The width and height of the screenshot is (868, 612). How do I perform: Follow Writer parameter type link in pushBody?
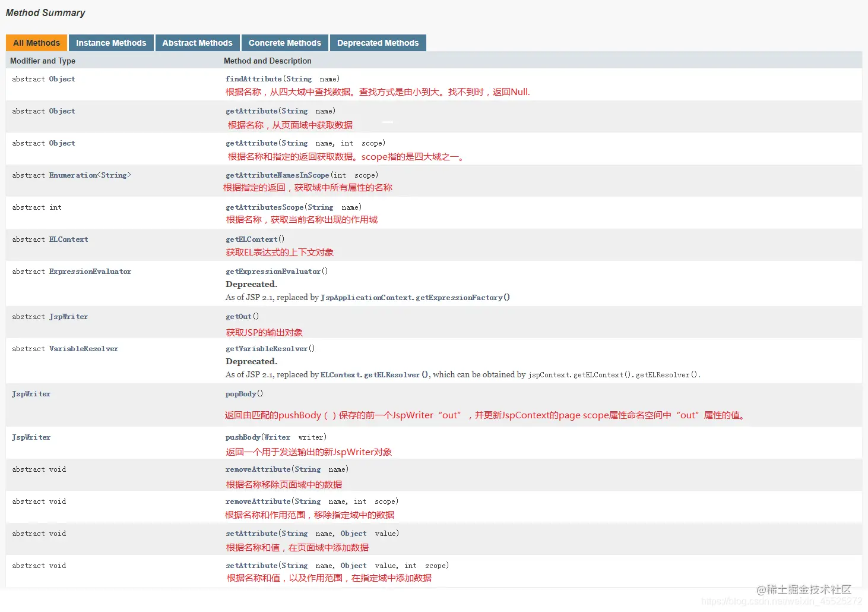pos(277,437)
